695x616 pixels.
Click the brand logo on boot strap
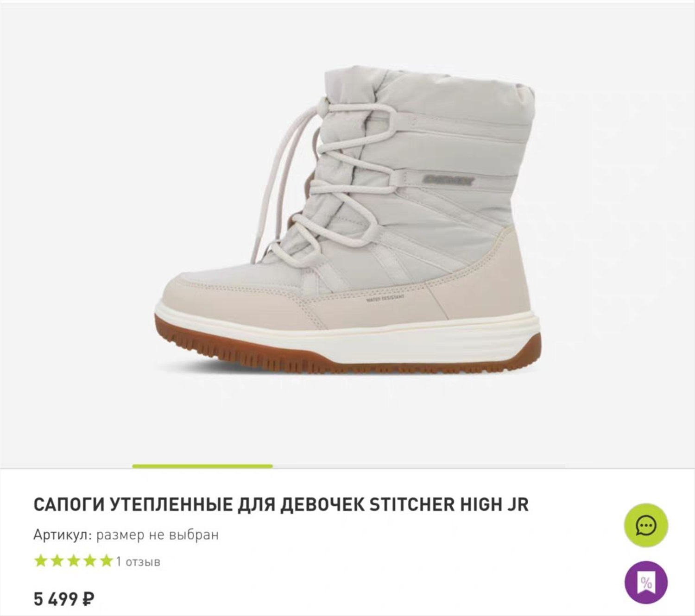[448, 180]
